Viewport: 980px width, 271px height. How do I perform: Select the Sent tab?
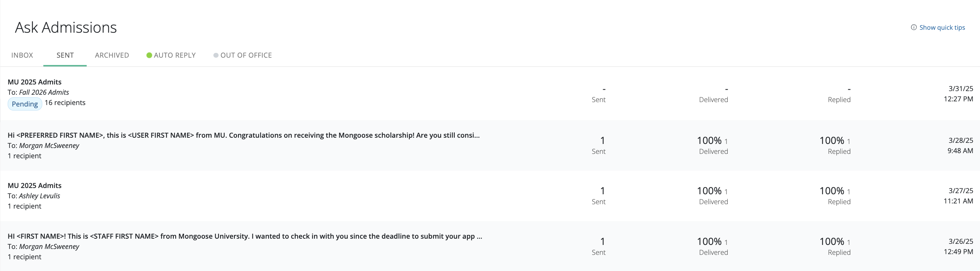click(x=65, y=55)
